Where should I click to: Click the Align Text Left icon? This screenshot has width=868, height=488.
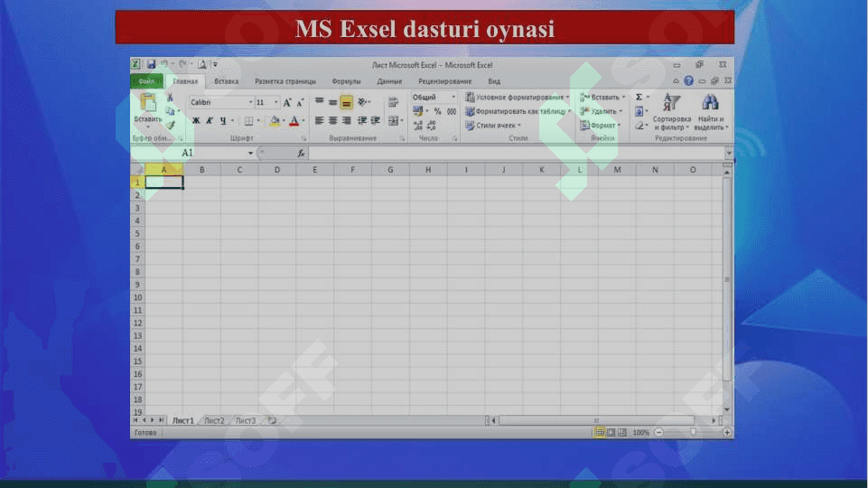pyautogui.click(x=320, y=120)
